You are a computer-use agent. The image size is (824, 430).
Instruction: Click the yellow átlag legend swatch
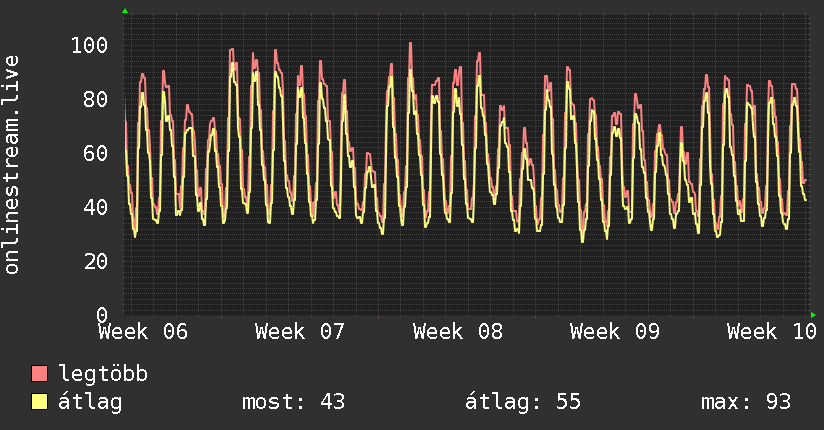click(x=39, y=402)
